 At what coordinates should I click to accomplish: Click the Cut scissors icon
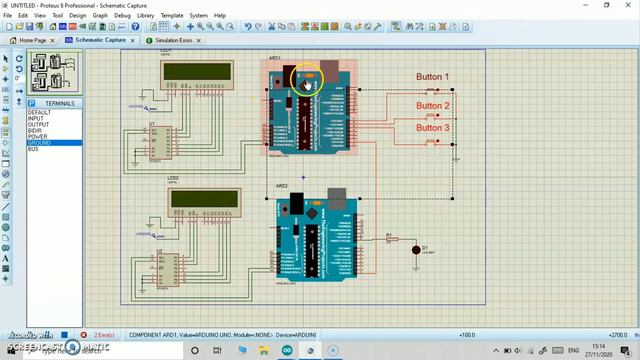pos(271,27)
